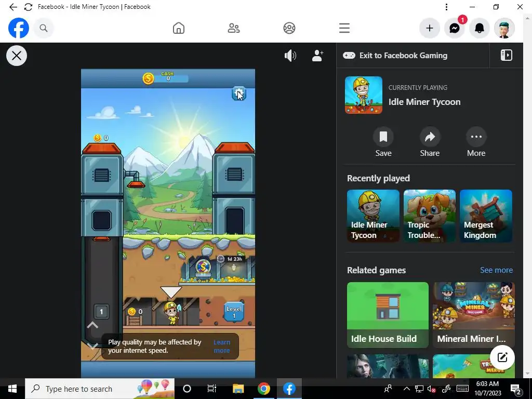The image size is (532, 399).
Task: Exit to Facebook Gaming
Action: 395,55
